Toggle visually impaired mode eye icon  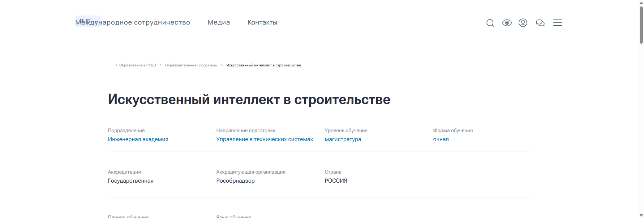tap(507, 23)
